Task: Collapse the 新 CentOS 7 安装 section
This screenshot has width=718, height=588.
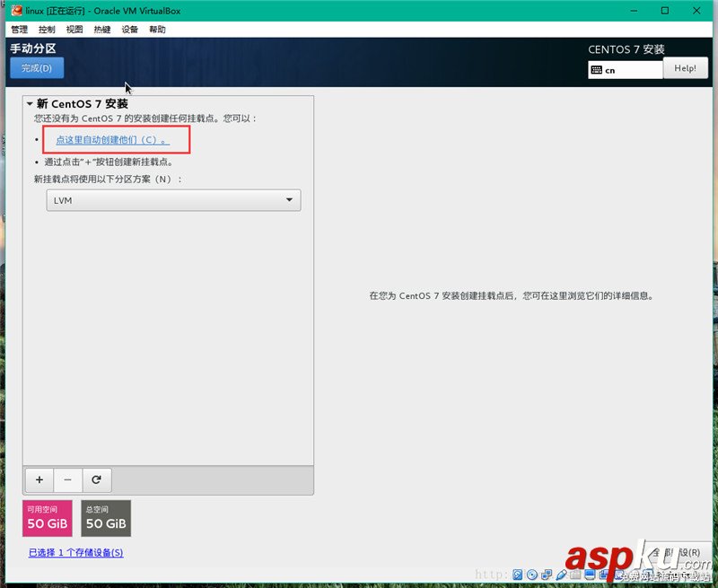Action: coord(30,104)
